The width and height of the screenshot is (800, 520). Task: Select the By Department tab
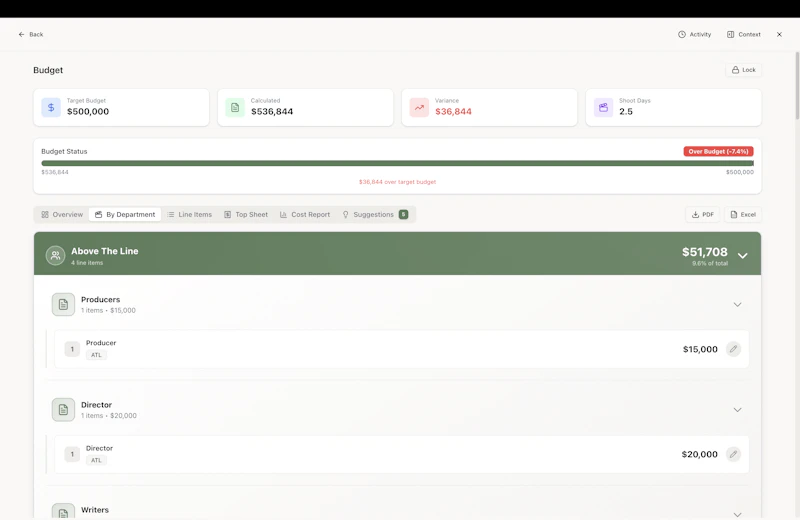[x=125, y=214]
